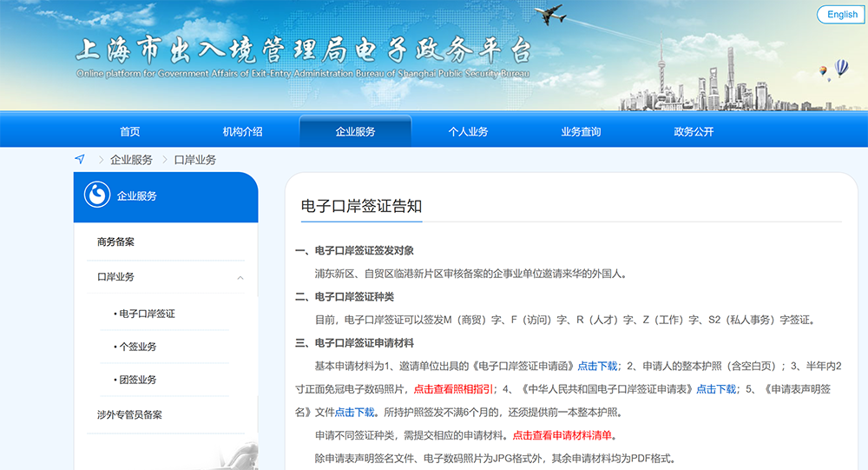Open 团签业务 sidebar submenu item
The image size is (868, 470).
tap(137, 380)
